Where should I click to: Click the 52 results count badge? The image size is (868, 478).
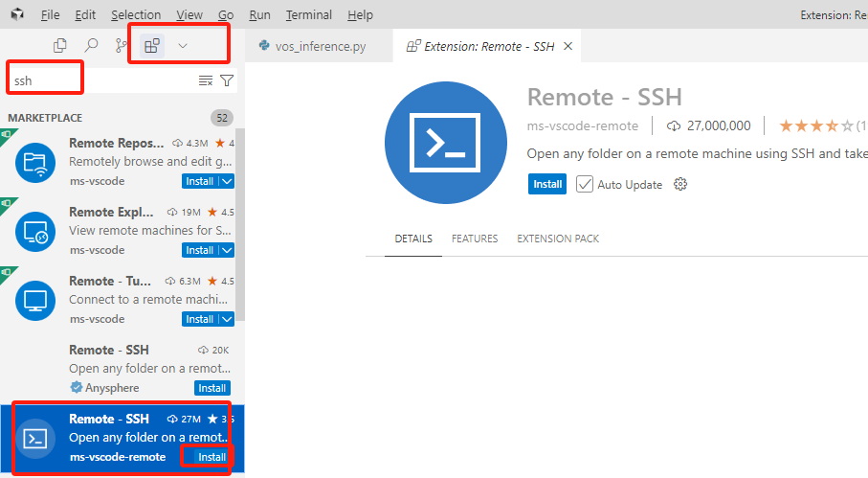pos(222,118)
